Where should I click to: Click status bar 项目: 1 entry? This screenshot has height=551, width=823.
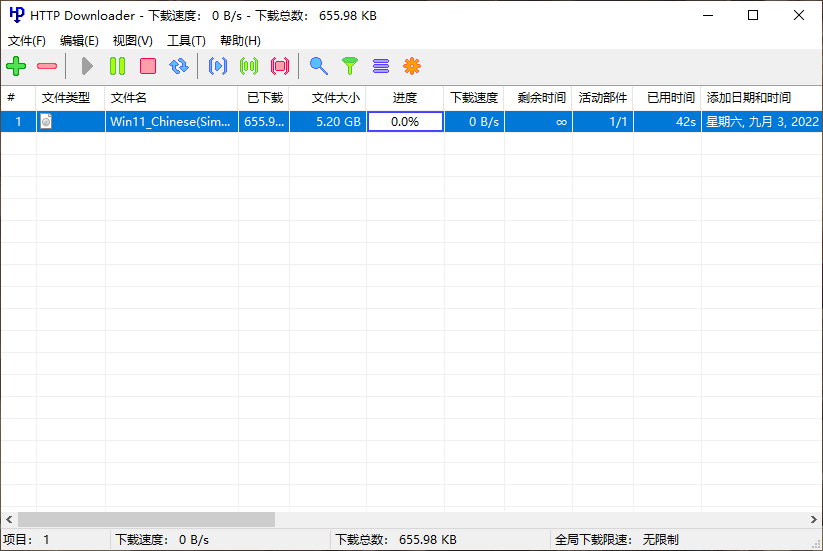coord(55,539)
